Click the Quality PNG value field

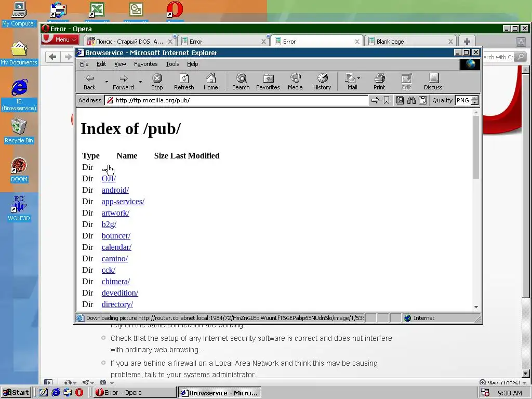[x=463, y=100]
